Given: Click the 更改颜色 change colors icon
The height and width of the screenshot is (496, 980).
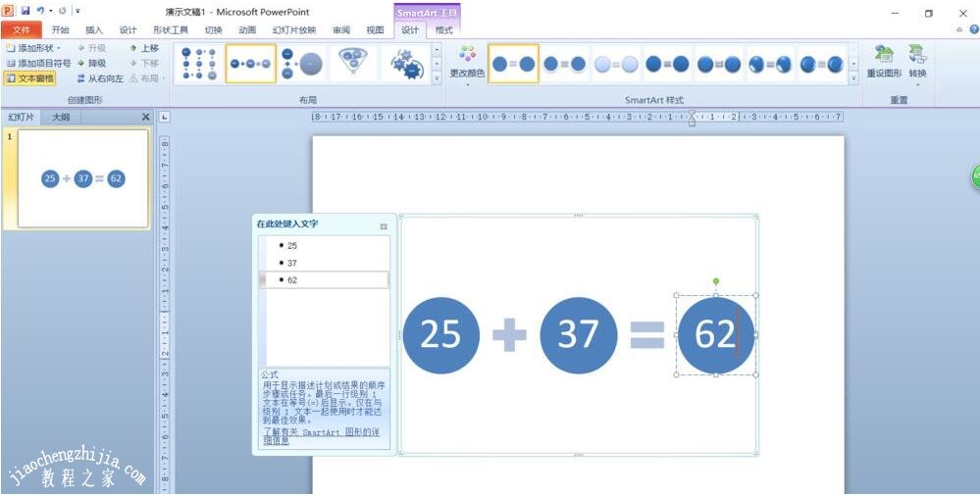Looking at the screenshot, I should coord(467,64).
